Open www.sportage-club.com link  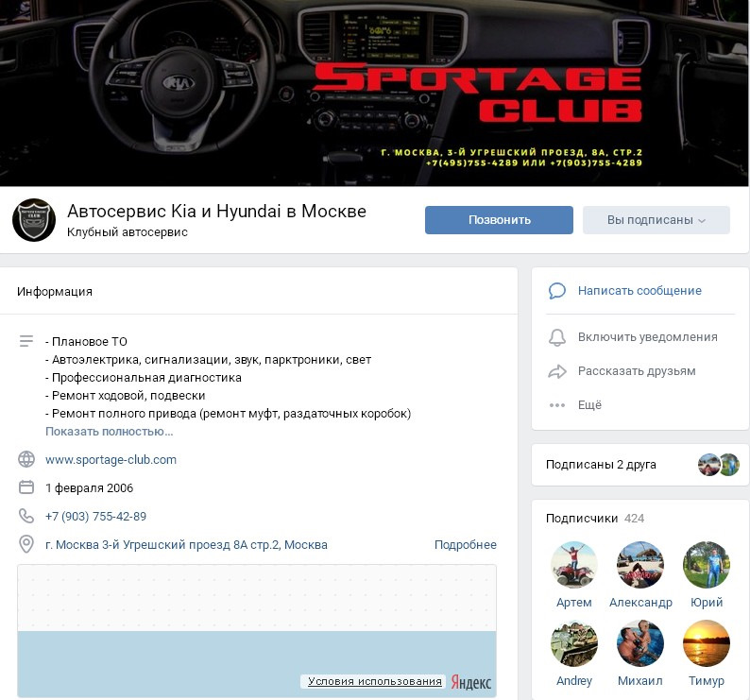[x=111, y=459]
